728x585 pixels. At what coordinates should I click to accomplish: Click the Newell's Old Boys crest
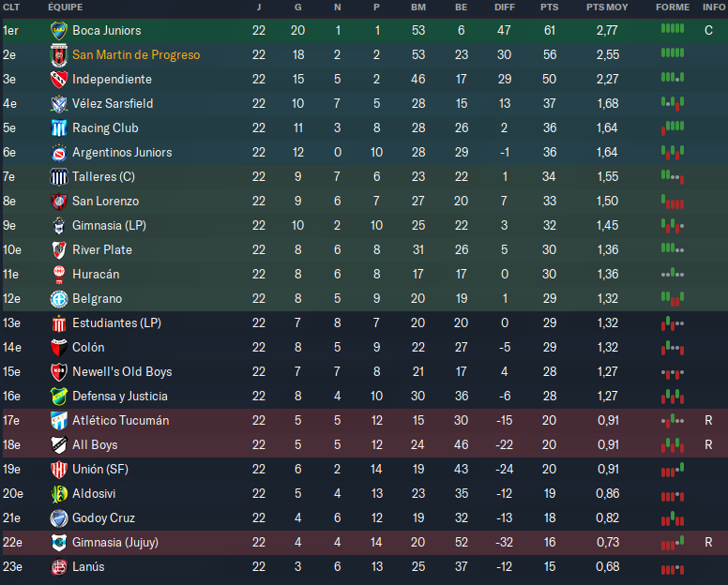[x=58, y=372]
